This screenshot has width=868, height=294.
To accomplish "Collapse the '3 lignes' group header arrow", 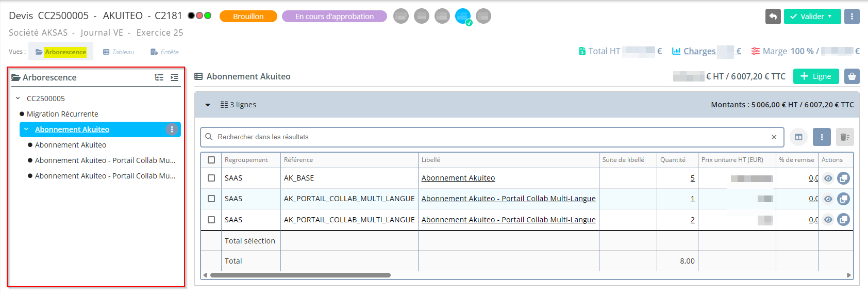I will point(208,105).
